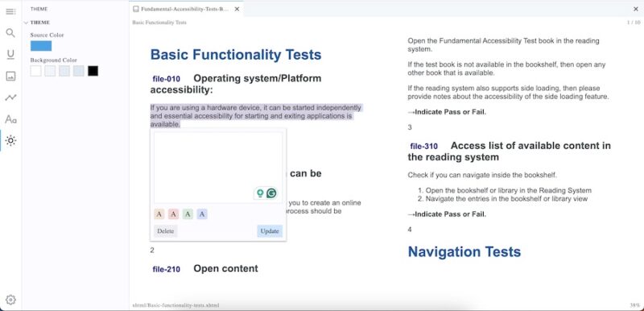Click 'Access list of available content' heading

point(510,151)
